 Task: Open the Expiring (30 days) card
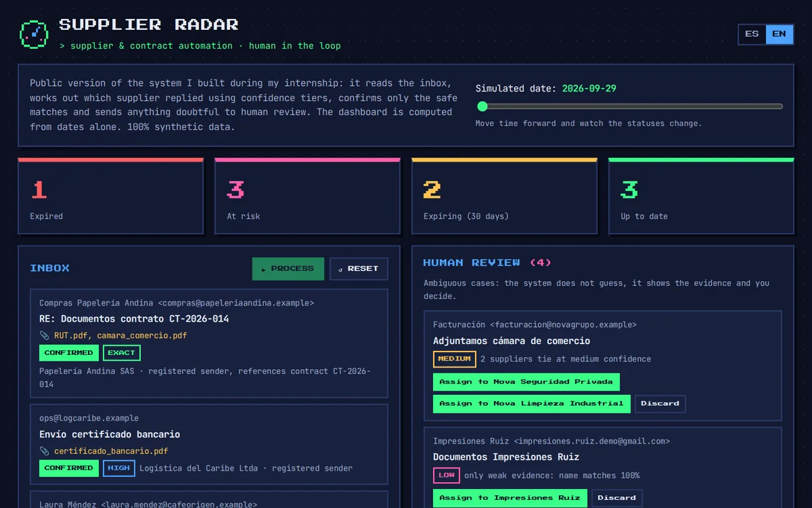coord(504,196)
